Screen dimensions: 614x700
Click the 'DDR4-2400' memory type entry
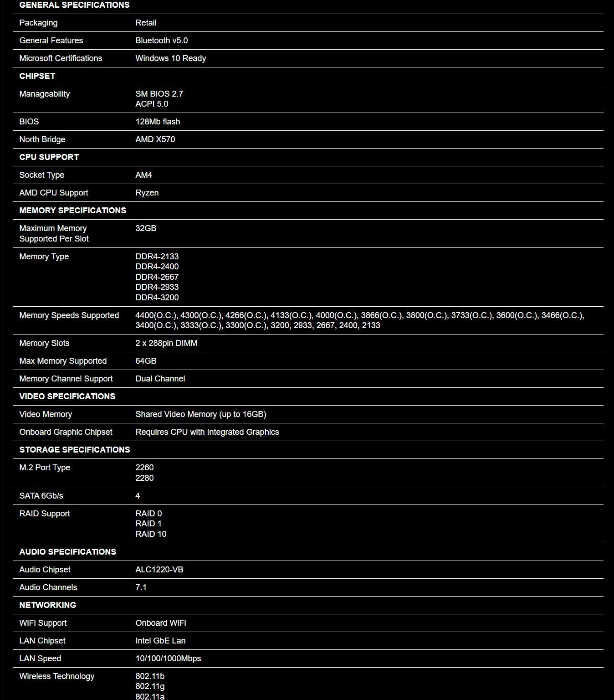pyautogui.click(x=157, y=267)
